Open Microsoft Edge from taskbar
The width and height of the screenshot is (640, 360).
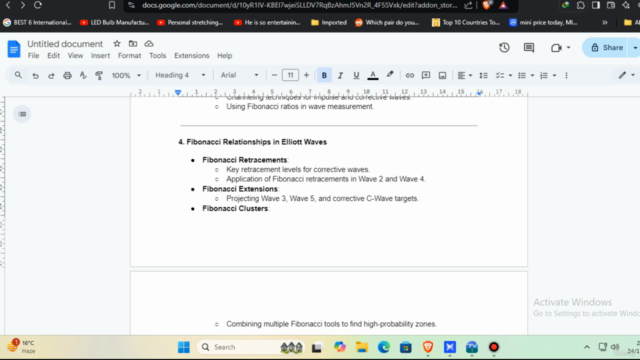pos(384,347)
